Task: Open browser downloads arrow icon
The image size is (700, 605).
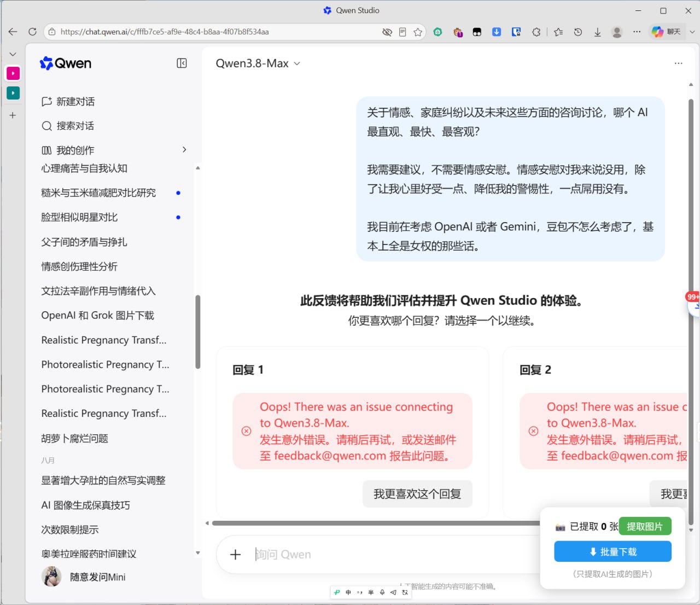Action: point(597,32)
